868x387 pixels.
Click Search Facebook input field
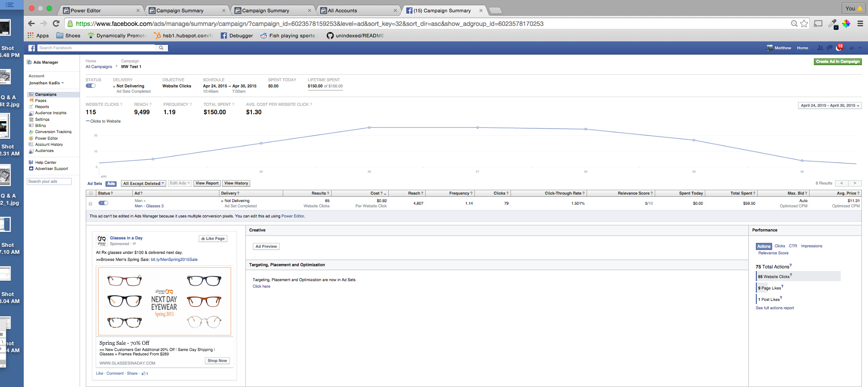pos(97,48)
